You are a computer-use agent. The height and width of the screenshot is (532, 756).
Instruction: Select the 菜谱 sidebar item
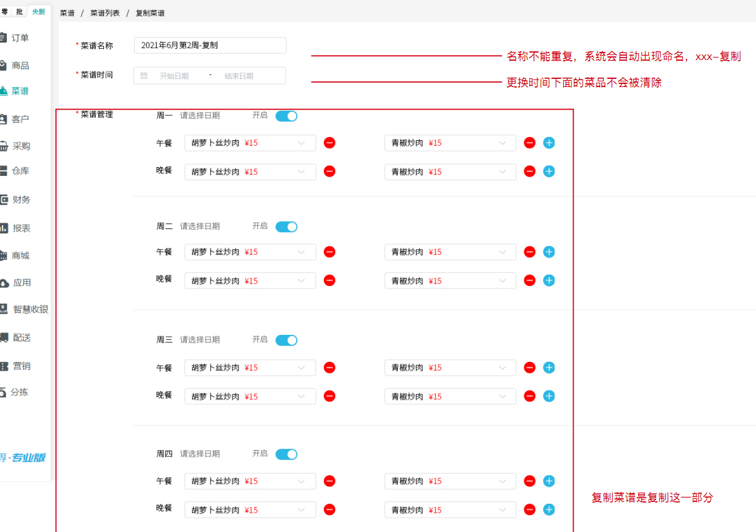click(x=20, y=91)
